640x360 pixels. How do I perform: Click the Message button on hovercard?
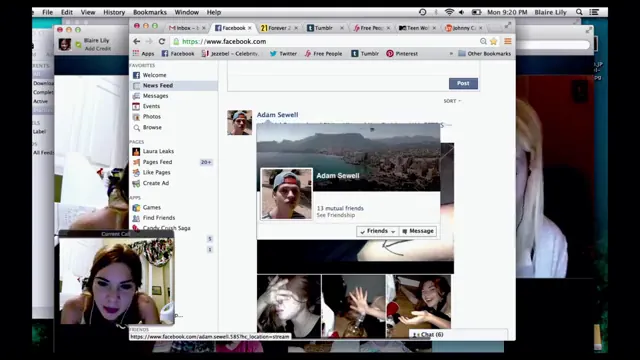pyautogui.click(x=418, y=231)
